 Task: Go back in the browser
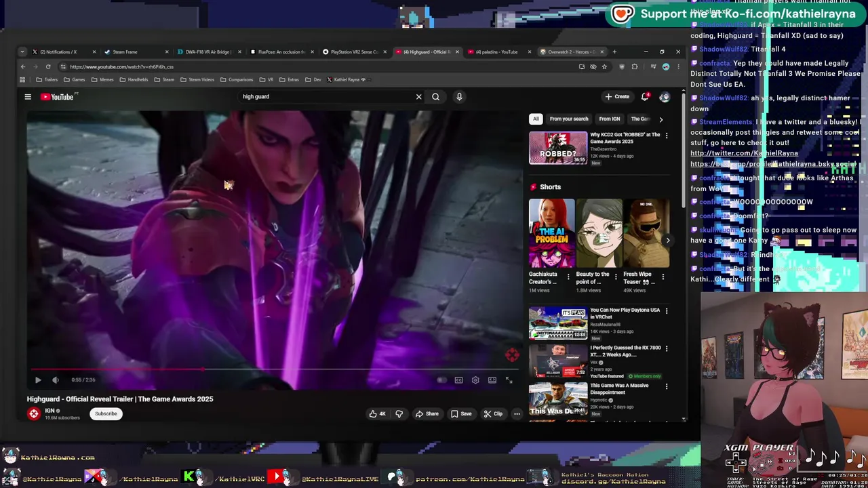pos(22,67)
